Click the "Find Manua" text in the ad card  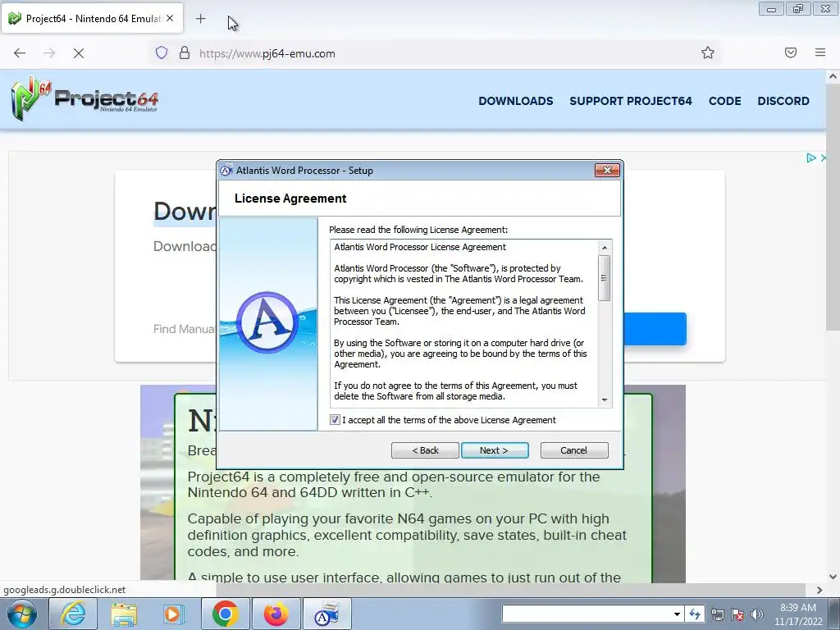pyautogui.click(x=184, y=329)
